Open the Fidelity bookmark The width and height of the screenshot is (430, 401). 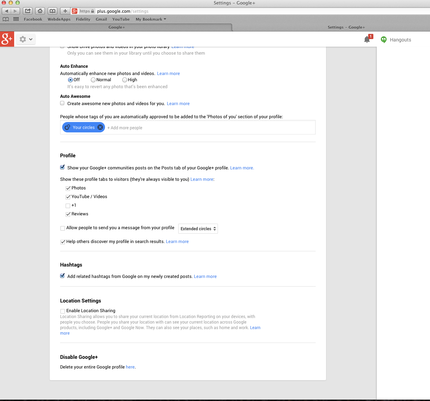pyautogui.click(x=83, y=19)
